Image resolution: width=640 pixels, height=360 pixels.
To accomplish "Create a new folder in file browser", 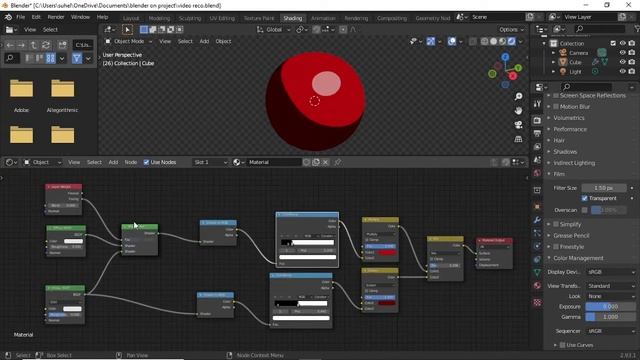I will 62,45.
